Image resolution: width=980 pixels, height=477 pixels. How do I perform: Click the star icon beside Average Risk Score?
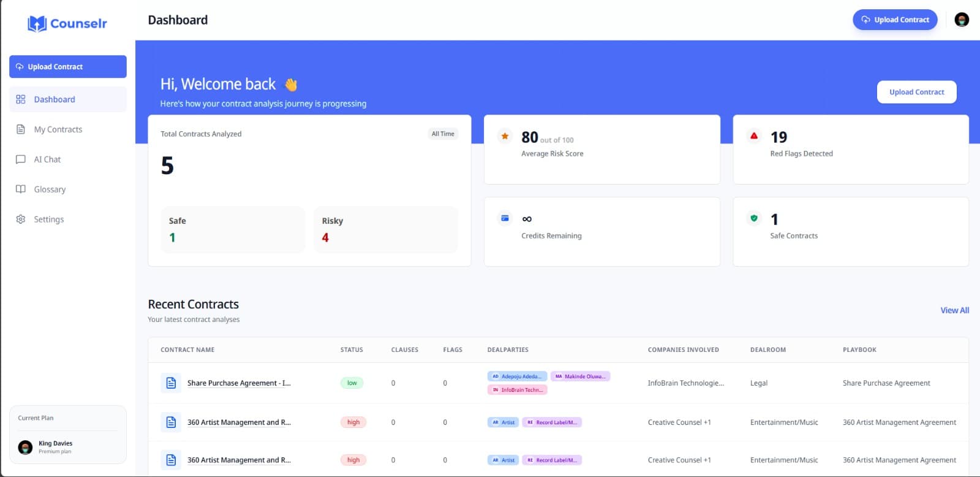pyautogui.click(x=505, y=136)
